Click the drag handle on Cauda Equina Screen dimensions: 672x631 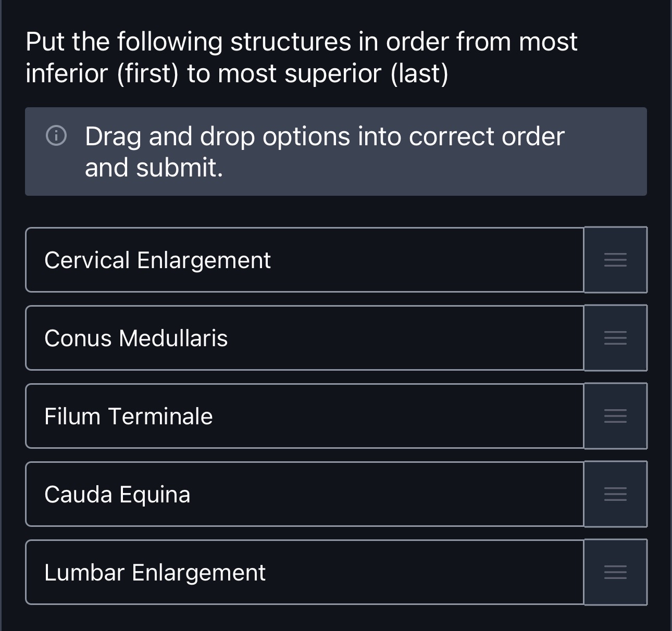point(615,494)
